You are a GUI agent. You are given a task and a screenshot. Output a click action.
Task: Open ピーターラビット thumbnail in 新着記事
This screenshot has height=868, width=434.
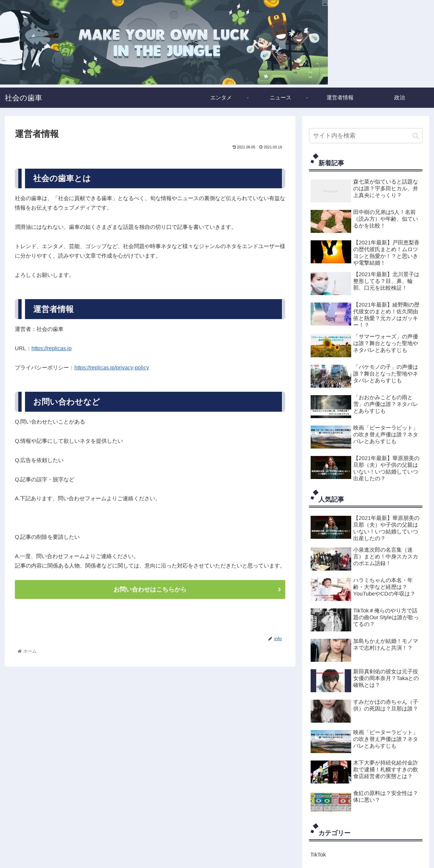coord(331,437)
